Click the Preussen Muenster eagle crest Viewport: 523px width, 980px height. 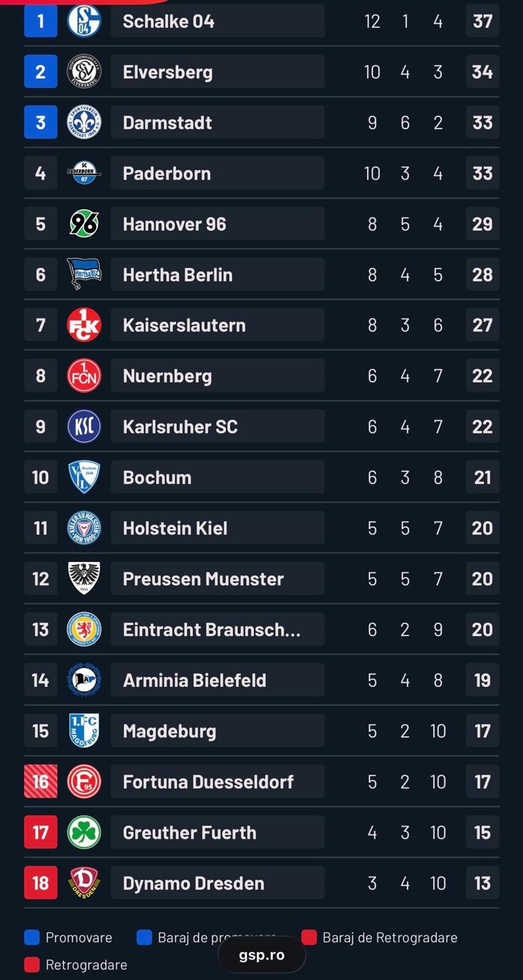[x=84, y=578]
